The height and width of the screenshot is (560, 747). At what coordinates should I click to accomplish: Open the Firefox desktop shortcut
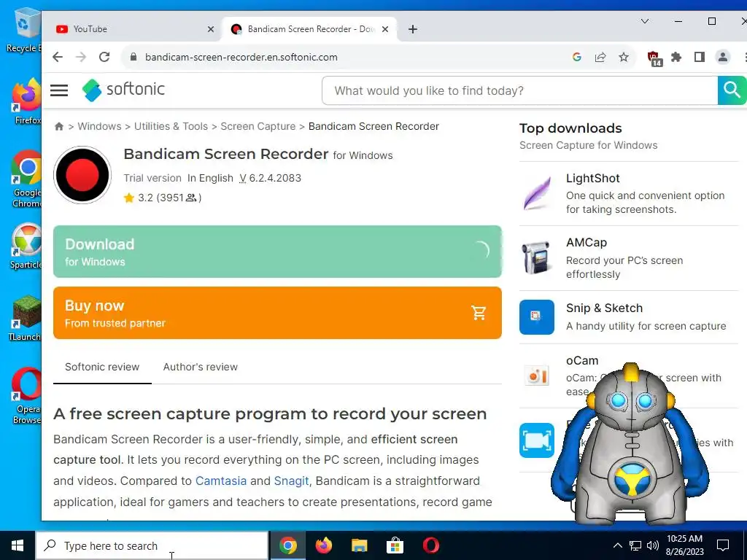27,101
